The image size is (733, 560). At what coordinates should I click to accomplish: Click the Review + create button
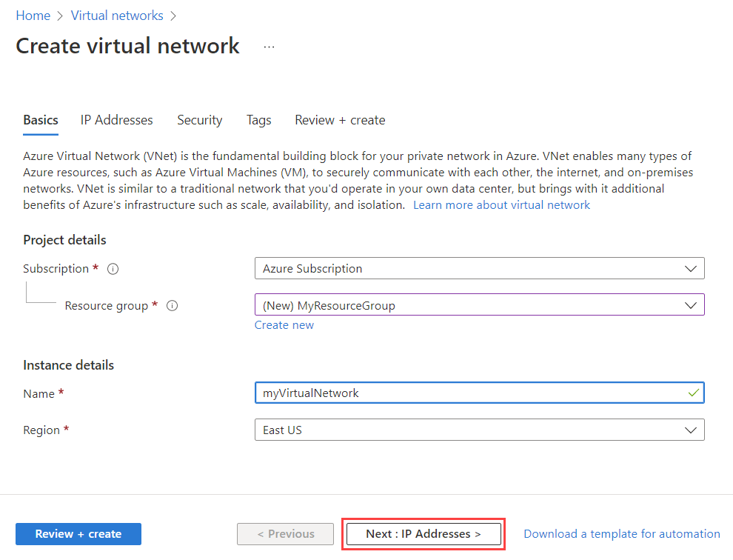coord(78,533)
